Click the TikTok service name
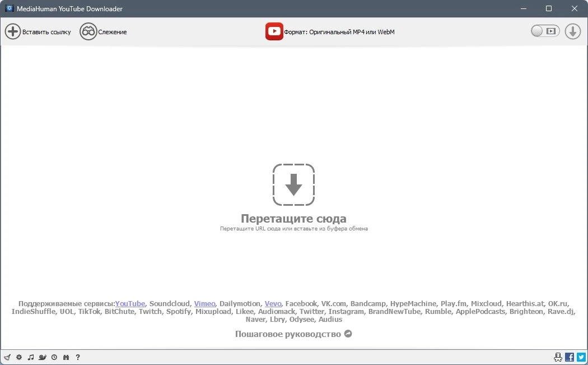This screenshot has width=588, height=365. click(89, 311)
